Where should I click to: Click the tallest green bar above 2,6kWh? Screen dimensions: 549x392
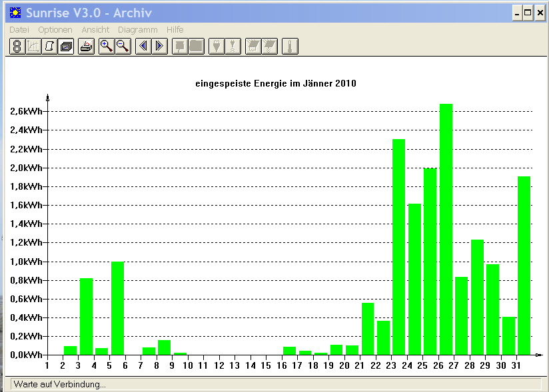point(446,230)
